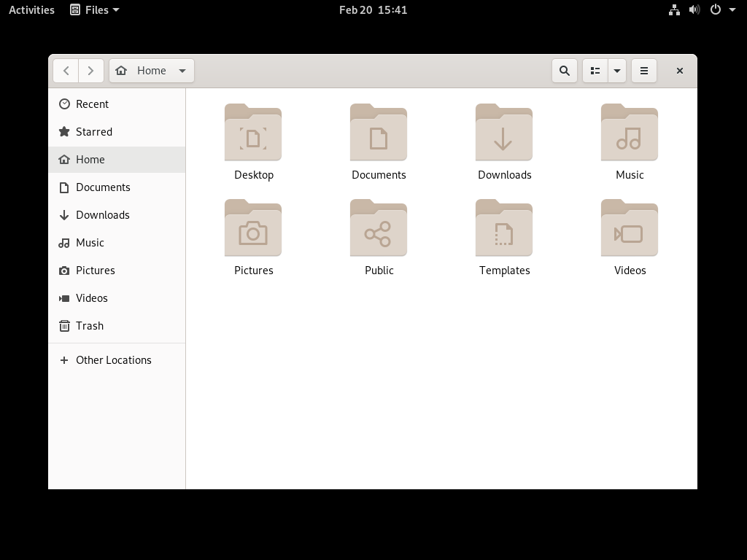
Task: Select the Public folder icon
Action: click(379, 227)
